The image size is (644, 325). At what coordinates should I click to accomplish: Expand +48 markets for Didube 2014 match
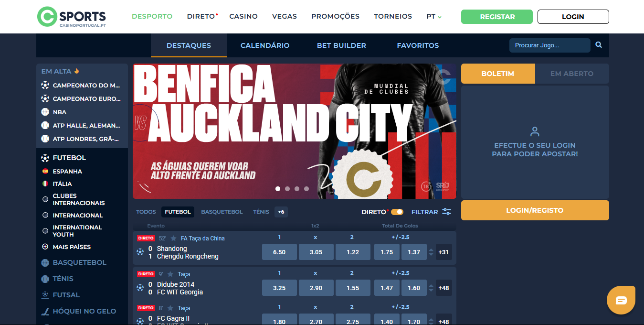point(444,288)
